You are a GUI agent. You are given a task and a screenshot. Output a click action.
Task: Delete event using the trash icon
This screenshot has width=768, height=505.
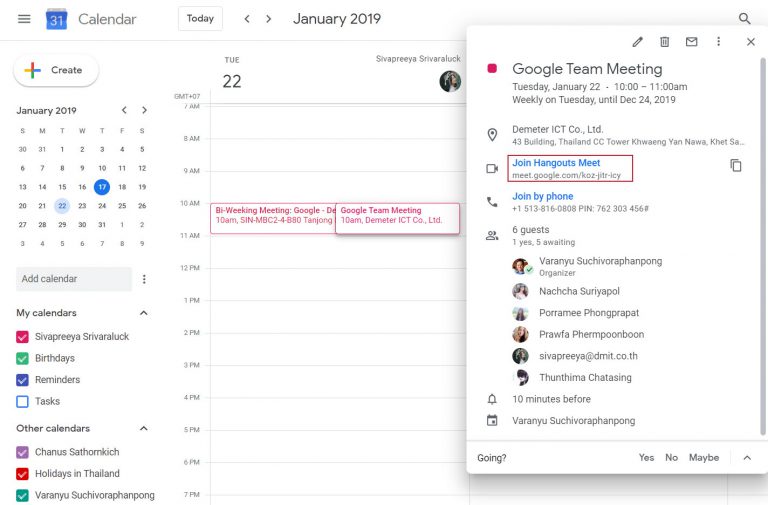(665, 42)
